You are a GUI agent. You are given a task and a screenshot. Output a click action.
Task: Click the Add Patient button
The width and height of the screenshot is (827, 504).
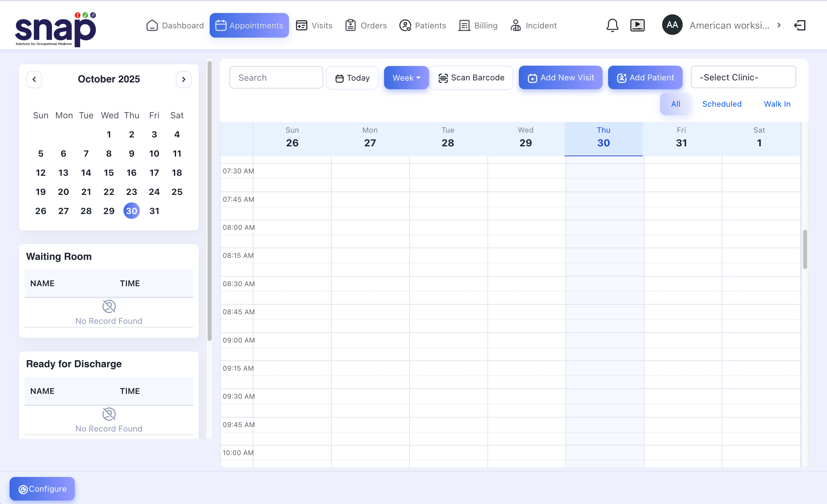[x=645, y=77]
